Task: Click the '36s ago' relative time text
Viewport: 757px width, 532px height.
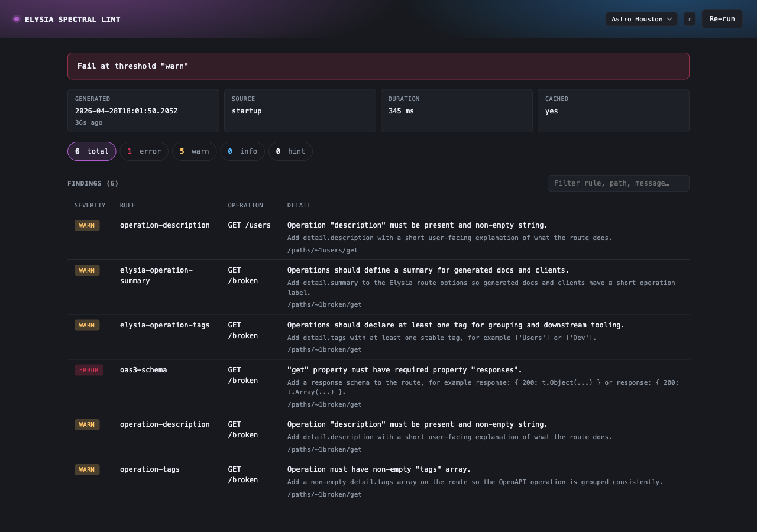Action: point(89,122)
